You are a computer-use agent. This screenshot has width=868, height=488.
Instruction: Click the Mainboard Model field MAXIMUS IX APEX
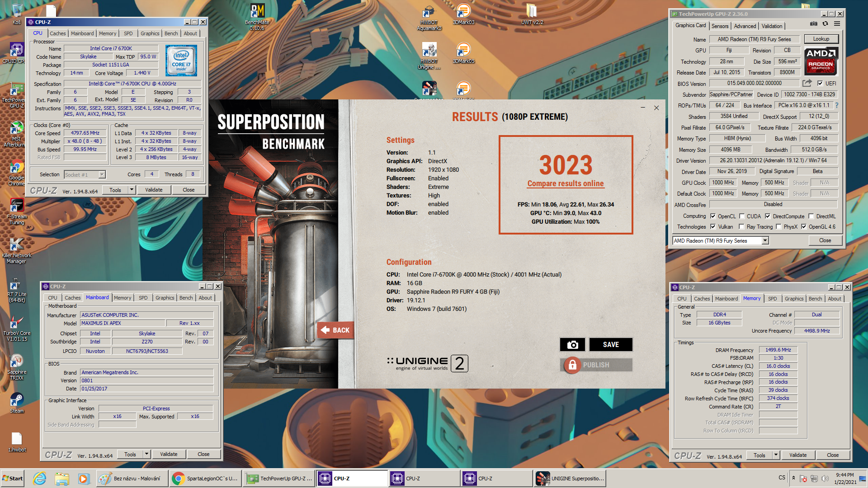point(123,324)
